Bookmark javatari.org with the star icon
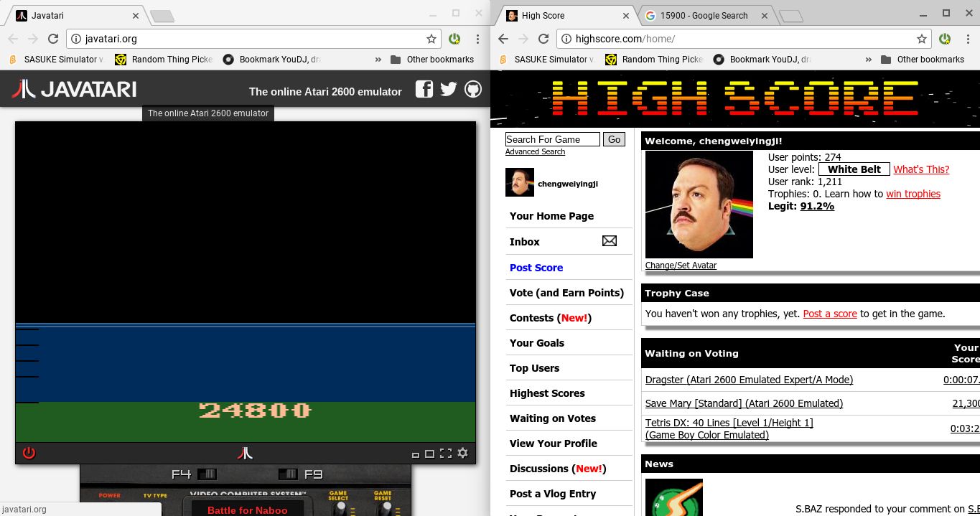Screen dimensions: 980x516 coord(431,39)
